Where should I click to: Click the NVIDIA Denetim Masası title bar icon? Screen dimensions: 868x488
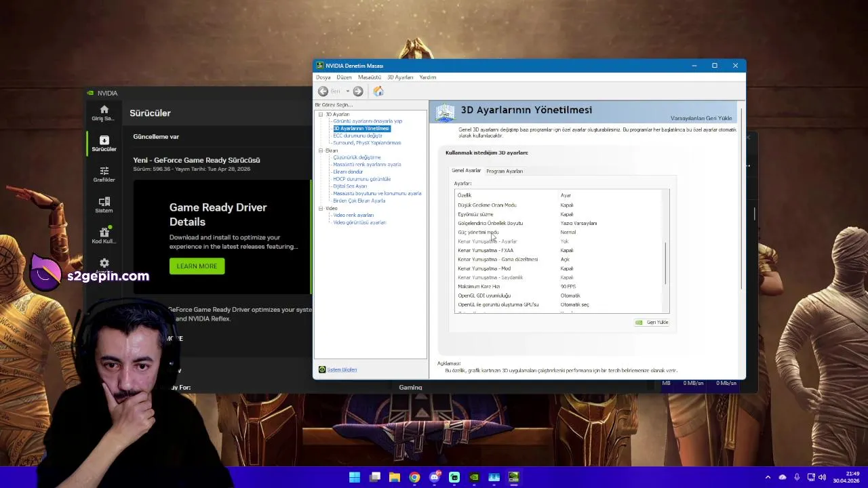(x=319, y=66)
